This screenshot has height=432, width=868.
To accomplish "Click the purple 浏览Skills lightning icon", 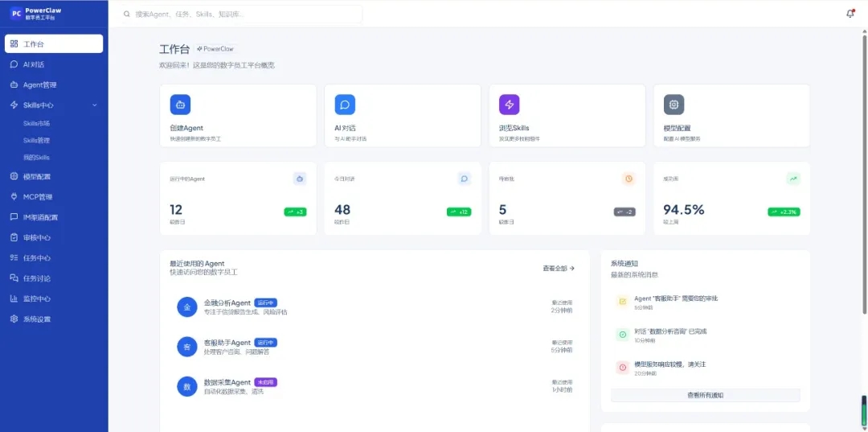I will click(x=509, y=105).
